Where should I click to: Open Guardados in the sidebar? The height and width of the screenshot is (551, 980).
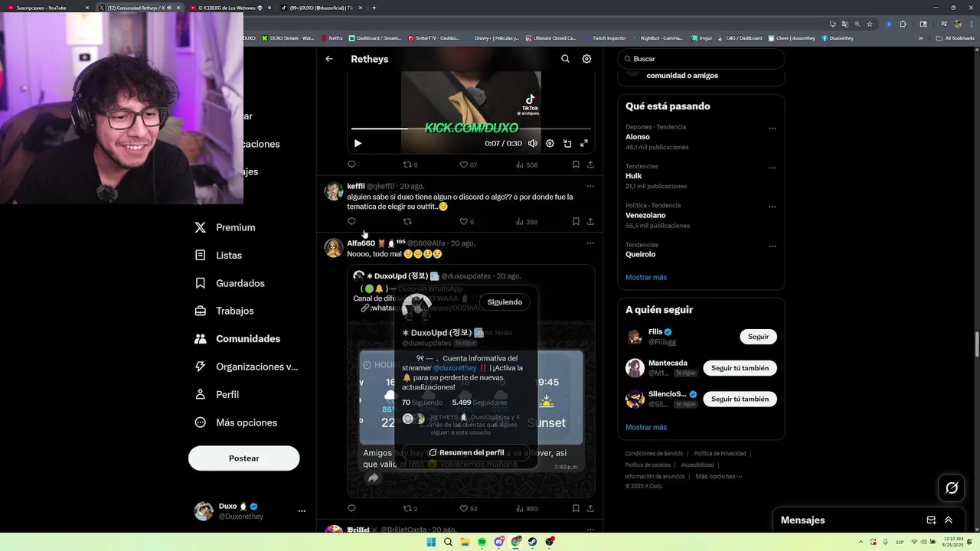tap(230, 283)
